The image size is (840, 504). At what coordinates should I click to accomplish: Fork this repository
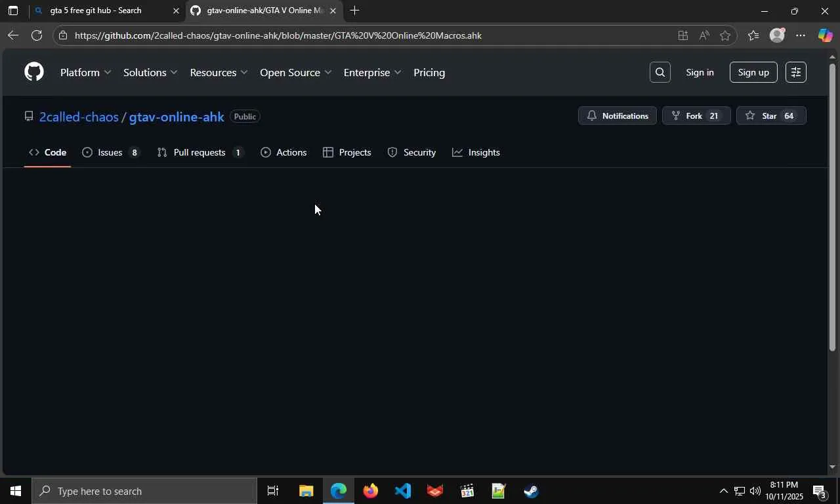696,115
